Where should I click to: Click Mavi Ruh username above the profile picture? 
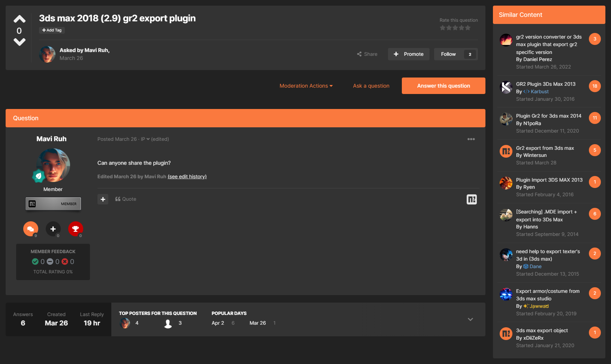[51, 139]
